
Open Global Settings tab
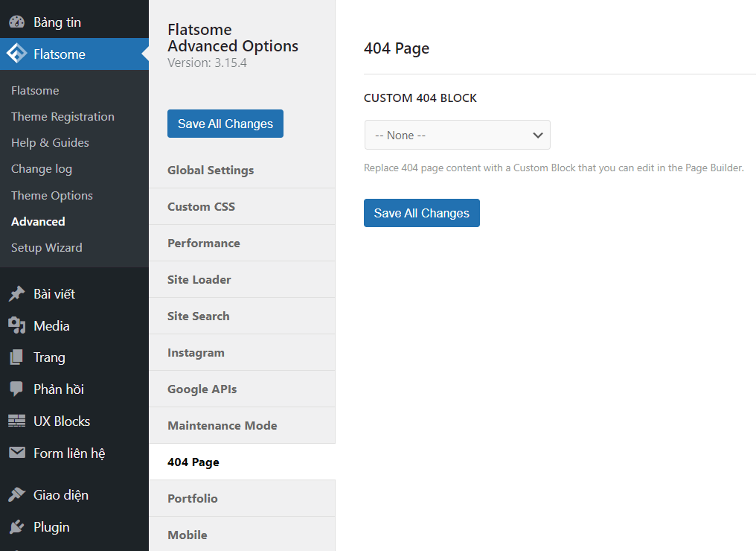(242, 171)
